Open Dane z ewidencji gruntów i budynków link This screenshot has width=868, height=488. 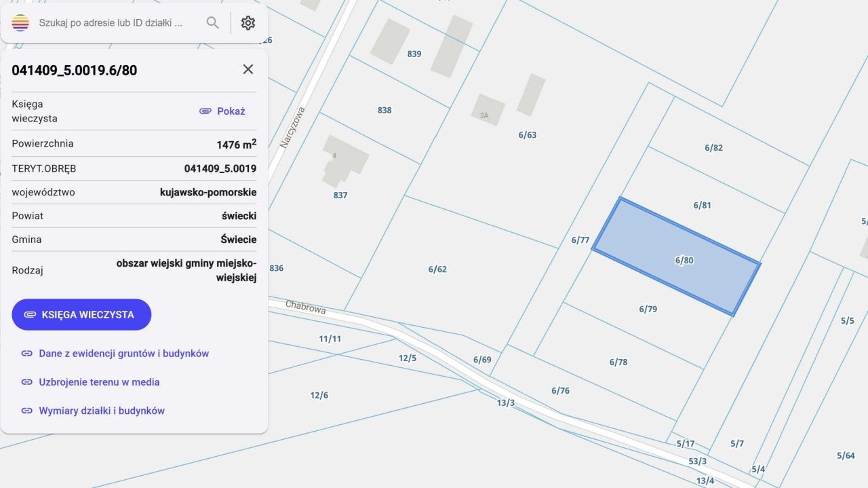point(115,354)
